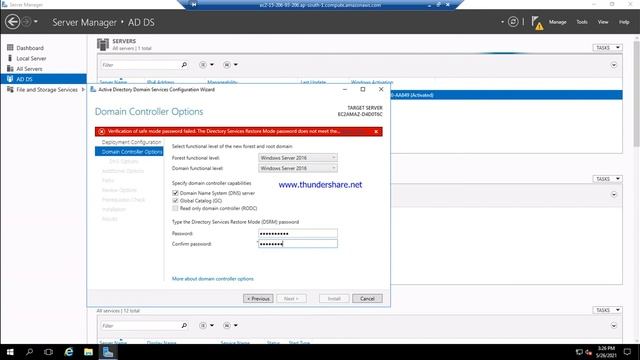Launch Internet Explorer from taskbar

tap(69, 352)
